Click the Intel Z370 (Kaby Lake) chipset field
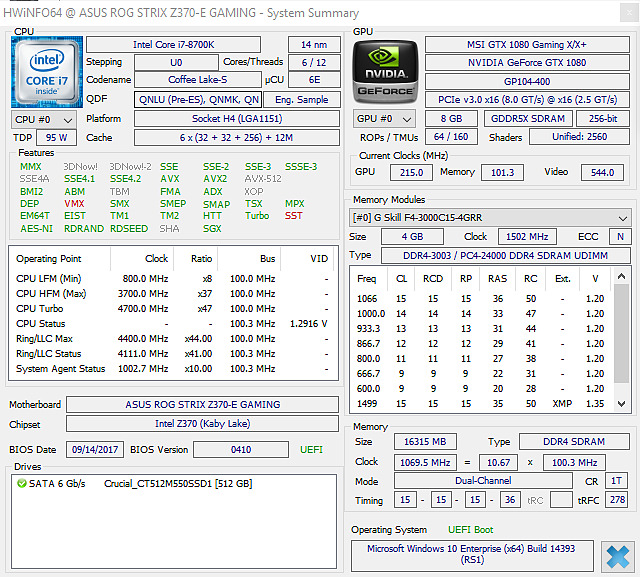This screenshot has height=577, width=640. 202,424
